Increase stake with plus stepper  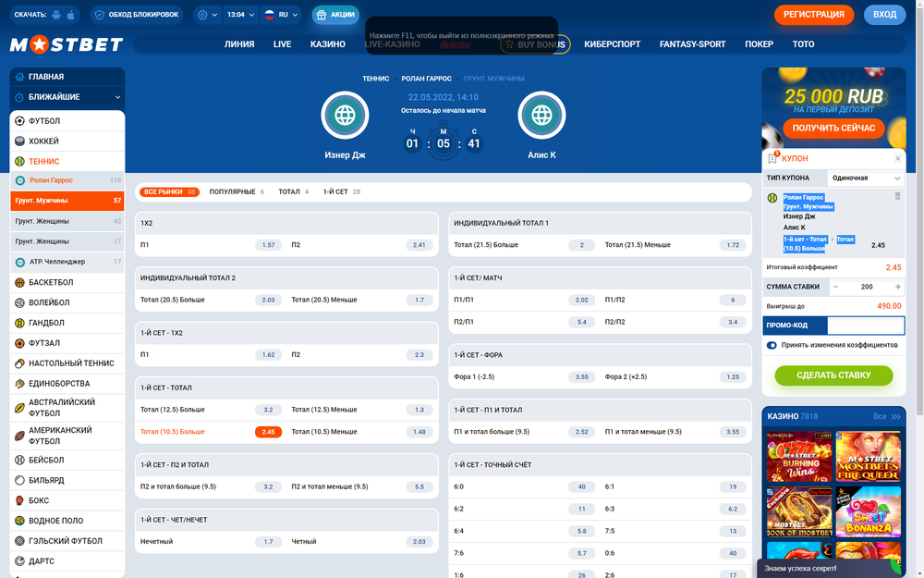(x=898, y=287)
